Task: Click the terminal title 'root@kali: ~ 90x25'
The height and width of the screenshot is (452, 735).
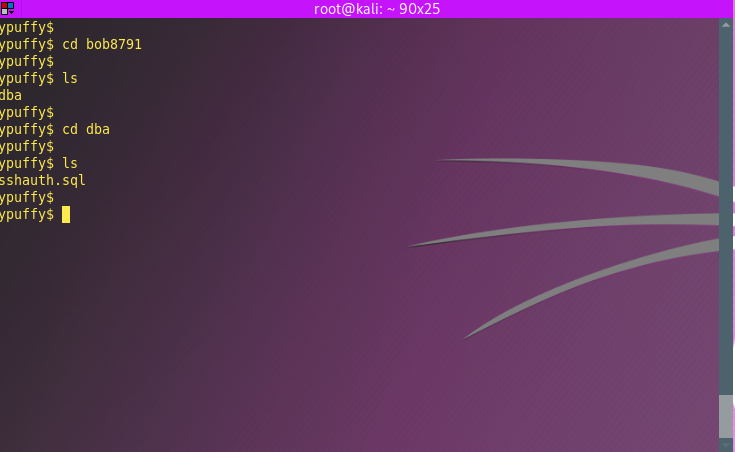Action: click(x=377, y=9)
